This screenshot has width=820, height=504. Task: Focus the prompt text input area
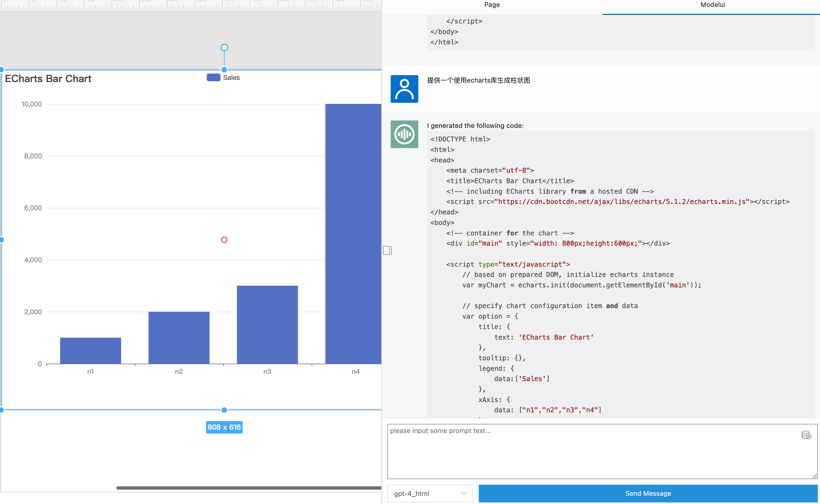(x=602, y=451)
